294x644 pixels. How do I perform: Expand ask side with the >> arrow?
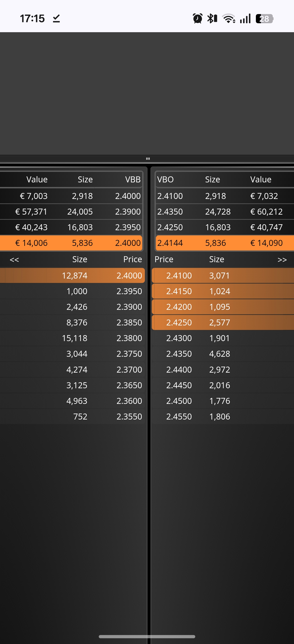[282, 259]
